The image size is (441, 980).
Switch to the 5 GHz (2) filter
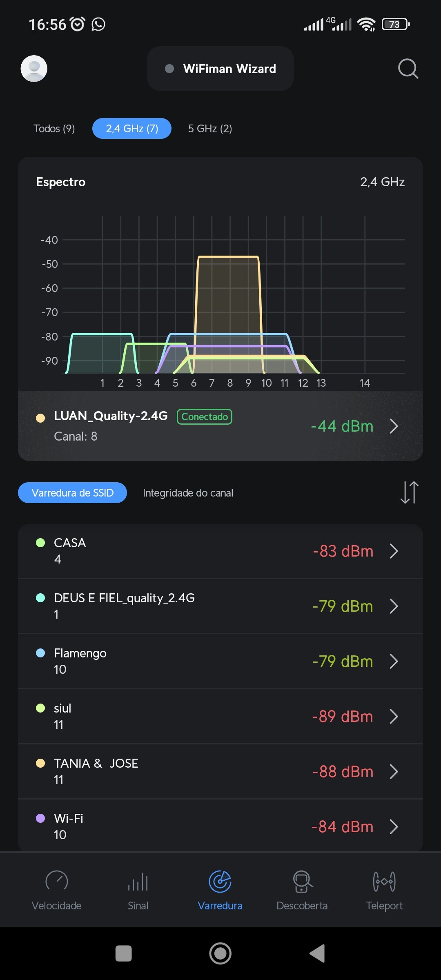click(x=210, y=129)
